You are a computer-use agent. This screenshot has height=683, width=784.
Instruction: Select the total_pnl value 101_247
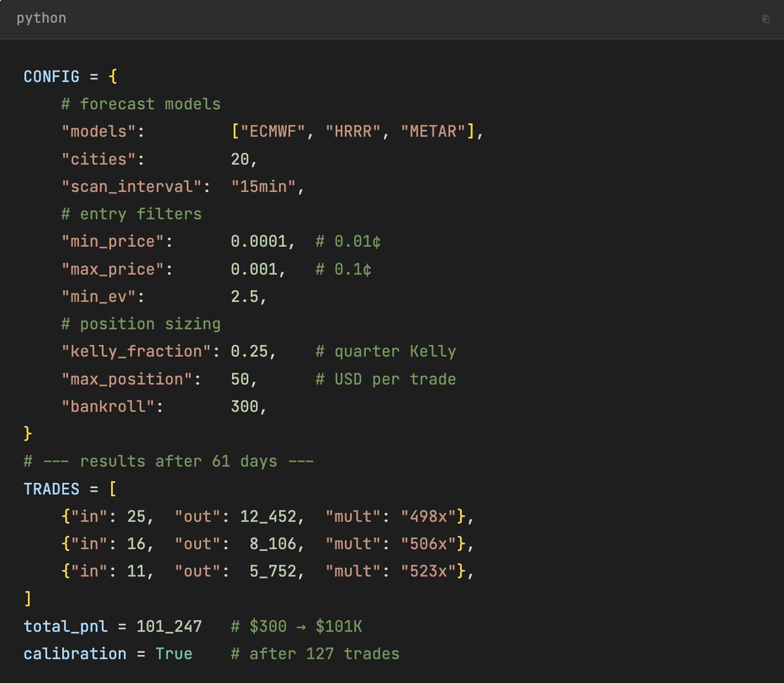[x=169, y=626]
